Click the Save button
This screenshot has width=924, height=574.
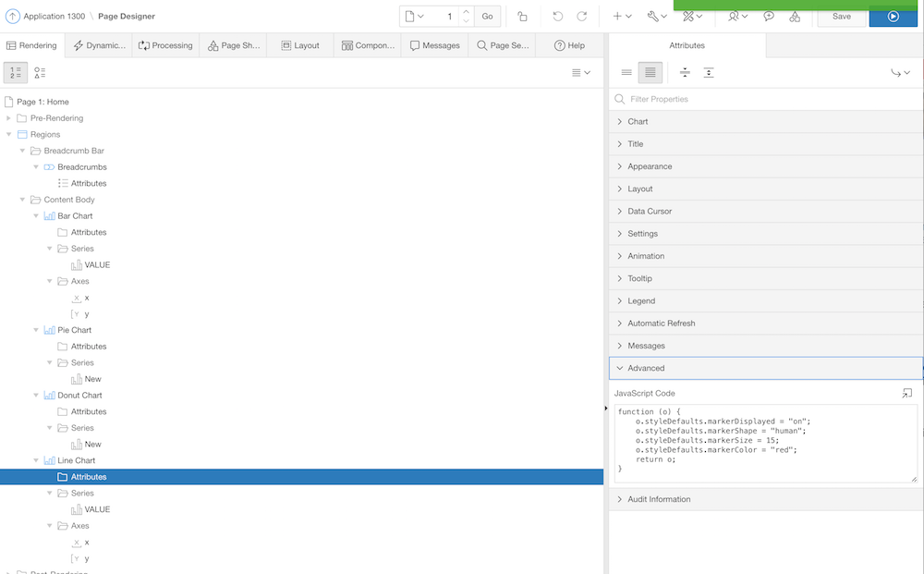click(x=841, y=16)
